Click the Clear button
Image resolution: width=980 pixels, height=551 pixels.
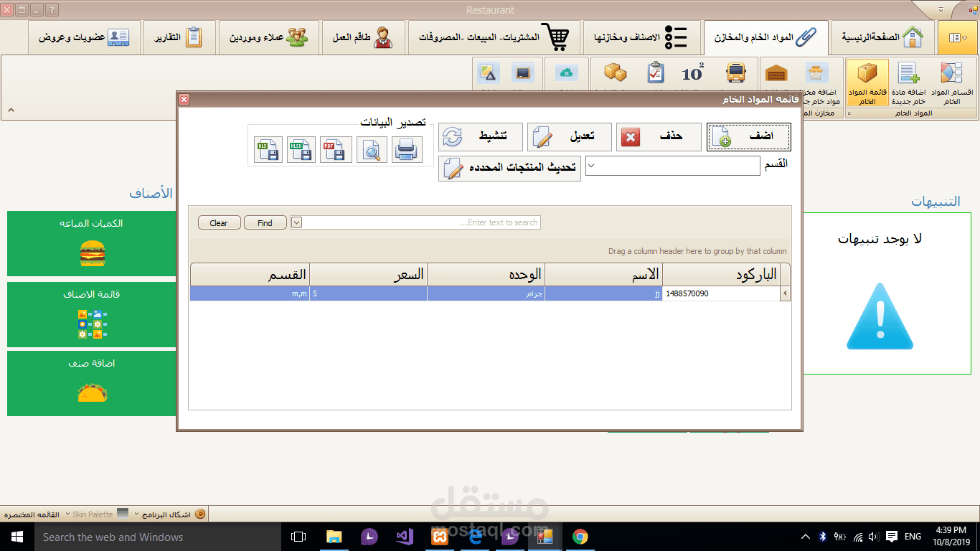[x=219, y=223]
